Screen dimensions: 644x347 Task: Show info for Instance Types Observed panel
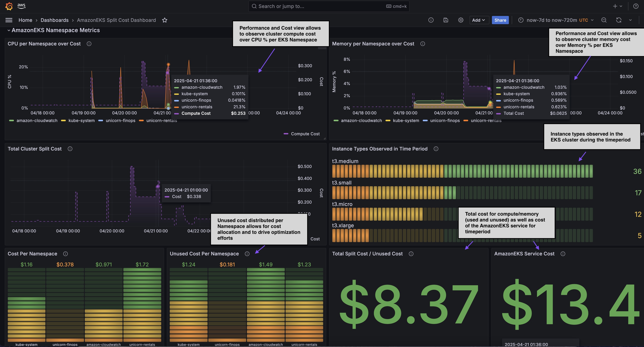click(436, 149)
